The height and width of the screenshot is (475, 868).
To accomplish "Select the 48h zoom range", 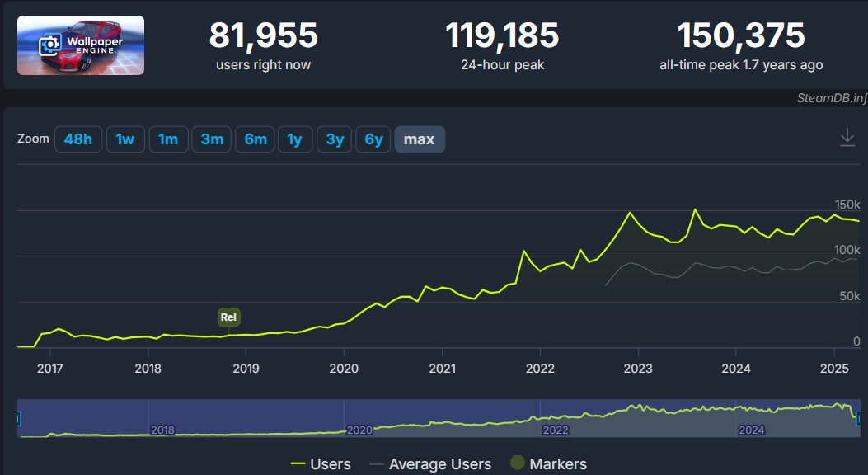I will [x=78, y=139].
